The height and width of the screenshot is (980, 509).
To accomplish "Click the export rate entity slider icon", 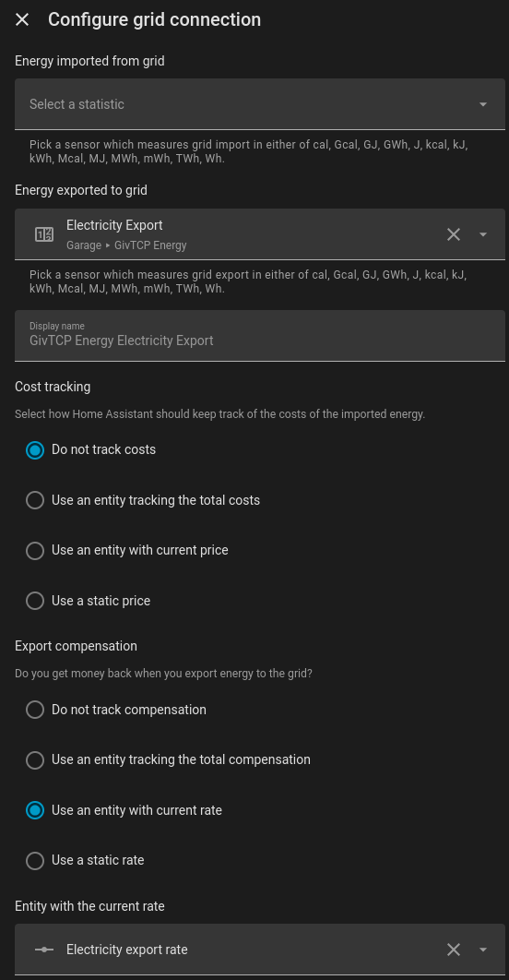I will tap(43, 950).
